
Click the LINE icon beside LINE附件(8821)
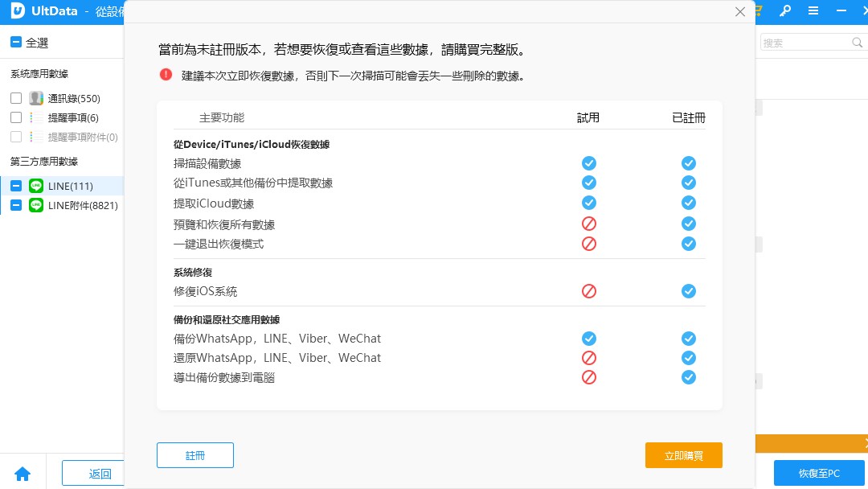[36, 205]
